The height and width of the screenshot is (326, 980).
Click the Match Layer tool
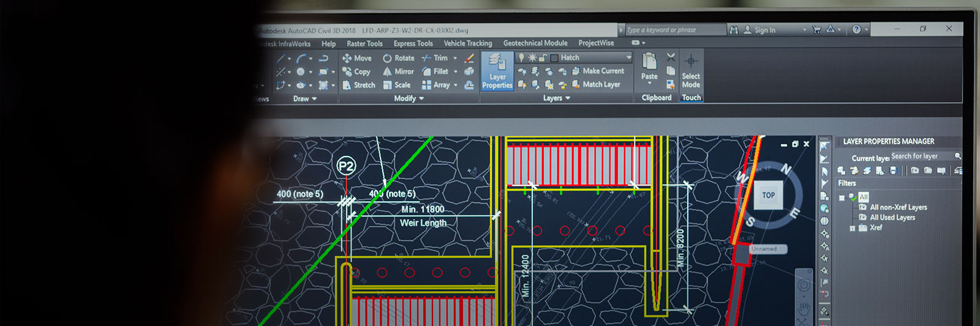coord(596,84)
